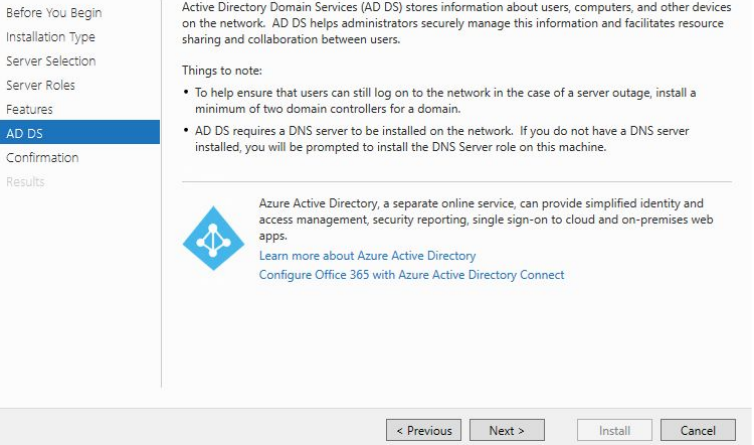Click Next to continue the wizard
The height and width of the screenshot is (445, 754).
click(x=507, y=431)
